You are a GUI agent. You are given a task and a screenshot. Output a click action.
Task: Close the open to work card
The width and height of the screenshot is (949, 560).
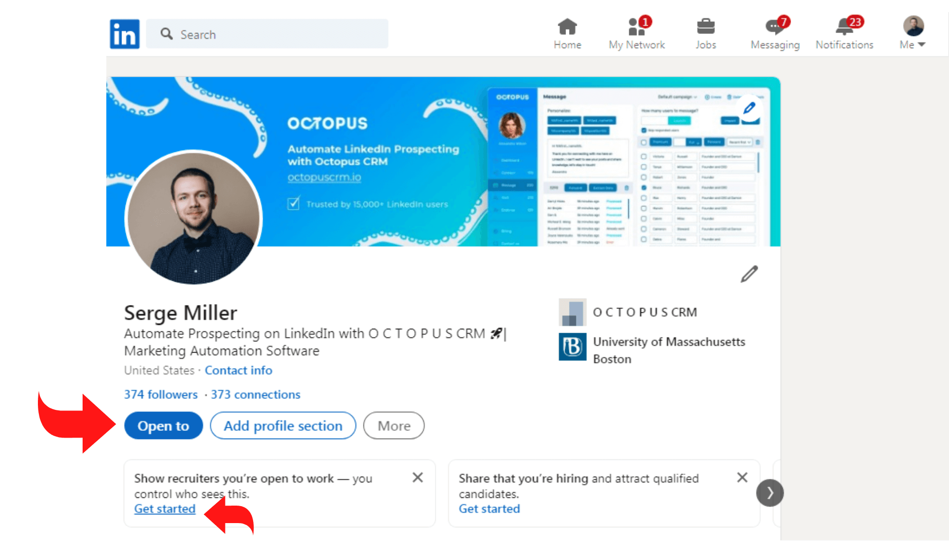coord(418,477)
